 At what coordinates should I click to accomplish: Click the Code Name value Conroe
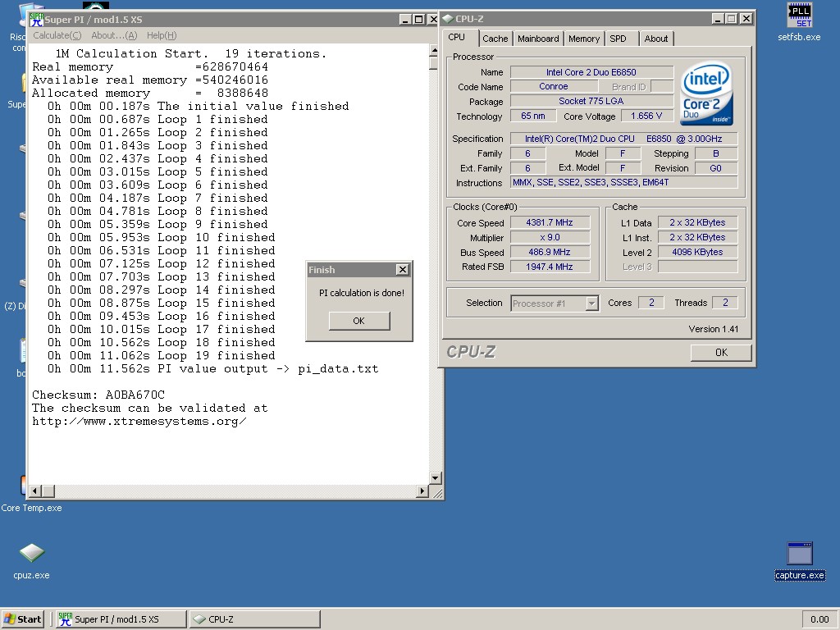point(554,86)
